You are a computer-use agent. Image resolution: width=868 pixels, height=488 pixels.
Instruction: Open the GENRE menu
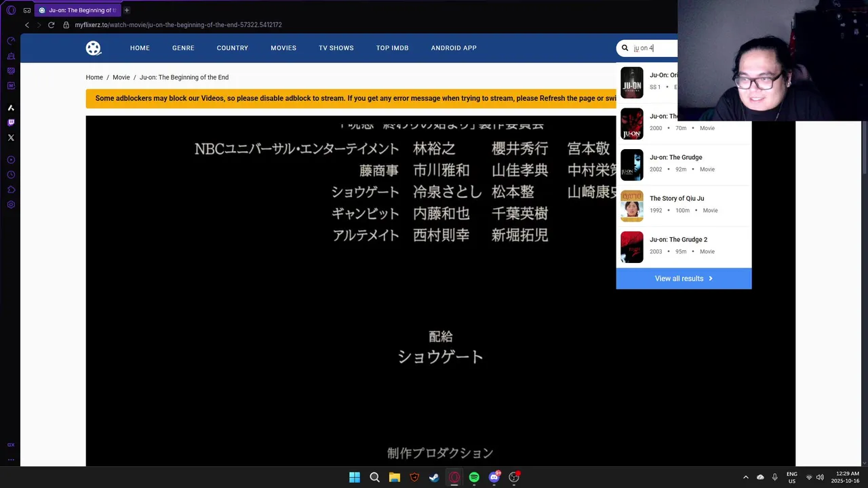click(183, 48)
